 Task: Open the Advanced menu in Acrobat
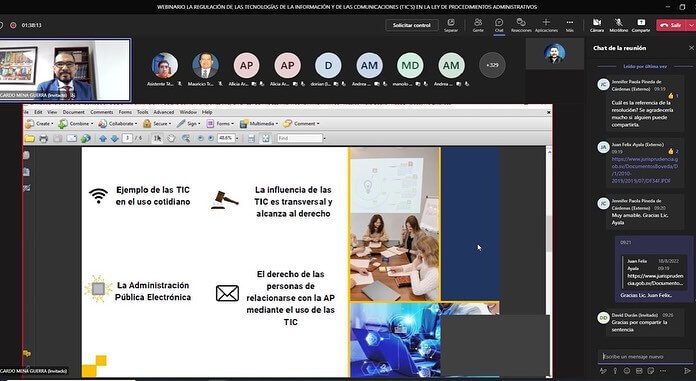164,112
